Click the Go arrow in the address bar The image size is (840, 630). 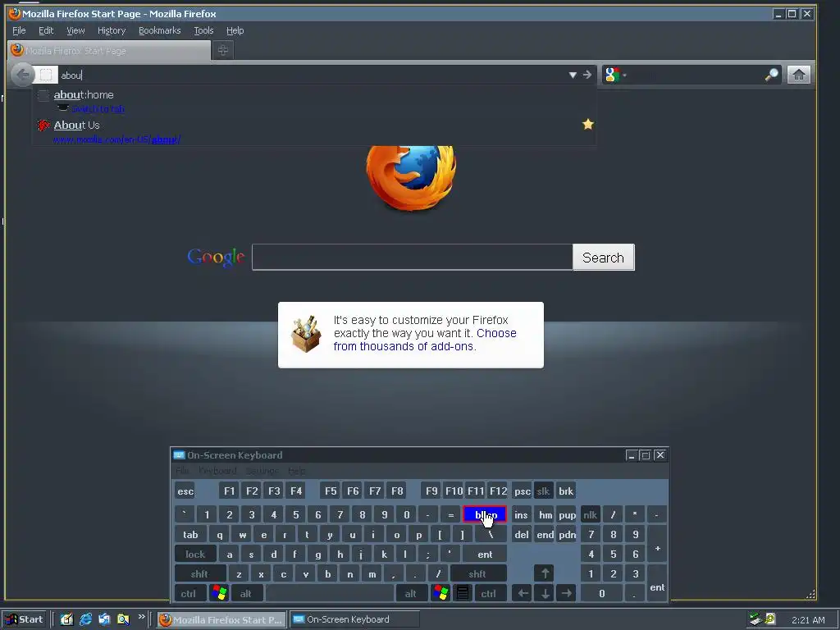pos(587,75)
